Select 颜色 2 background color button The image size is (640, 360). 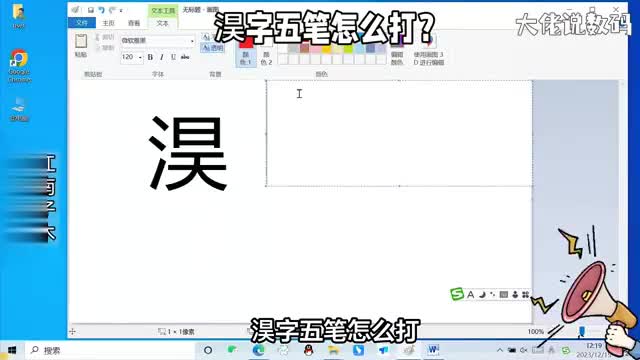(266, 53)
